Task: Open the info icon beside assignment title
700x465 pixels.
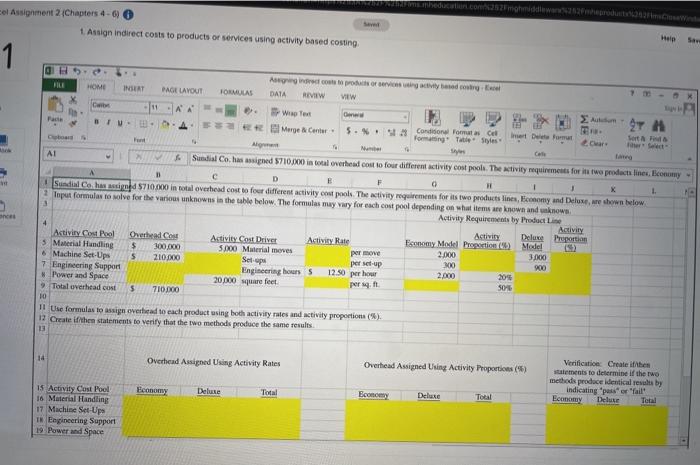Action: click(128, 14)
